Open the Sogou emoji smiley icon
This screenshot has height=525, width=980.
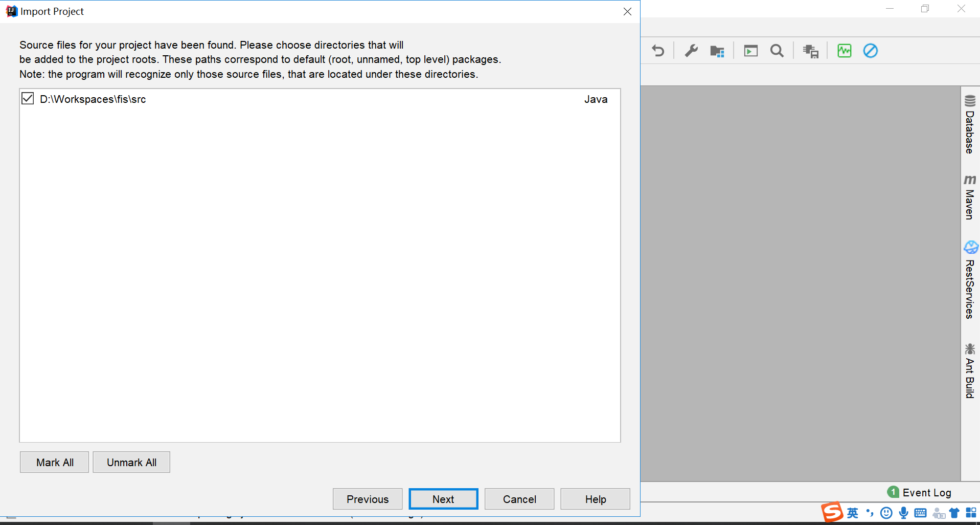[886, 513]
